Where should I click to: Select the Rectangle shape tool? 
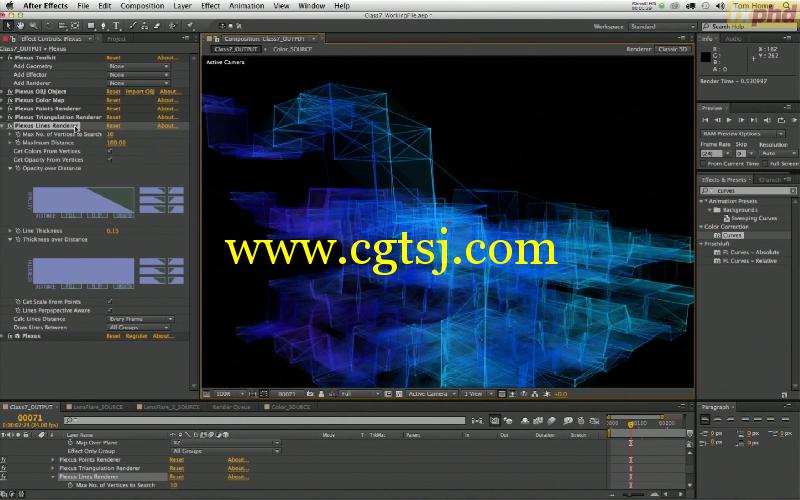(x=91, y=26)
